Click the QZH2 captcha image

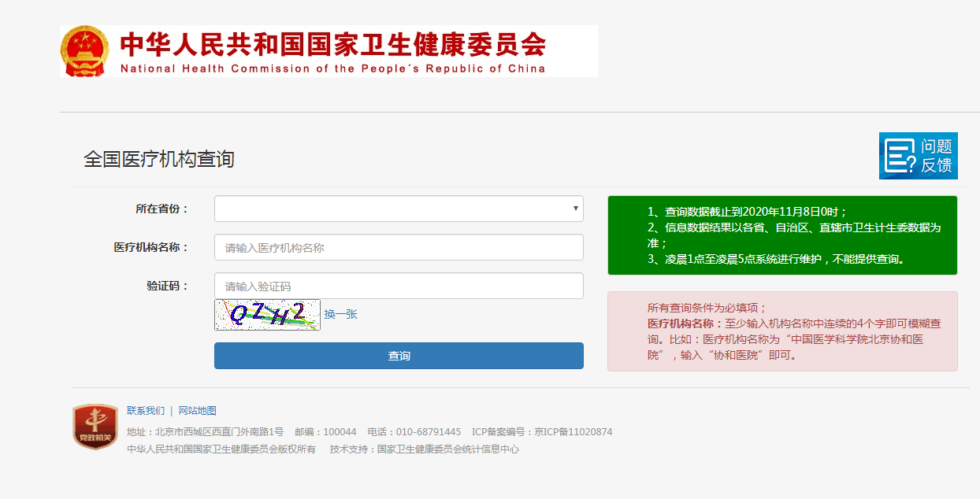[x=267, y=314]
